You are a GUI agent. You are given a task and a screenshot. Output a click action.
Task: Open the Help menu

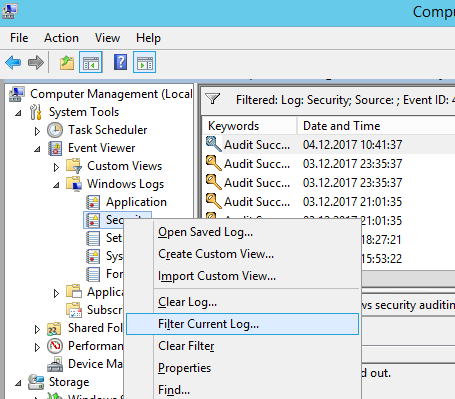point(148,38)
